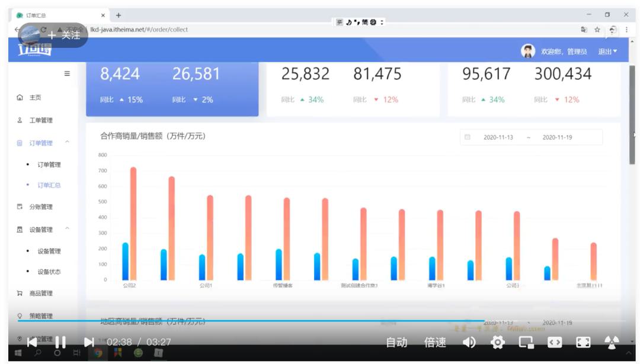Open the 自动 quality selector

coord(396,342)
